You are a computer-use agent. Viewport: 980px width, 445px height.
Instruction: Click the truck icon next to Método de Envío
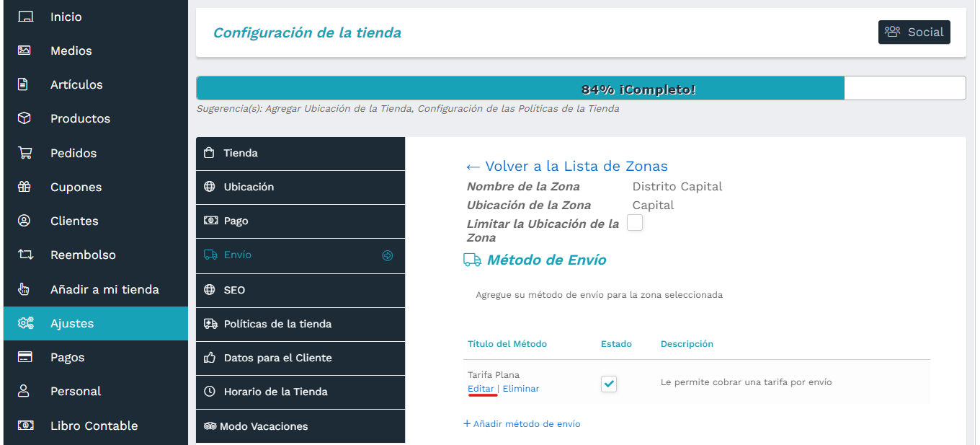click(x=473, y=260)
